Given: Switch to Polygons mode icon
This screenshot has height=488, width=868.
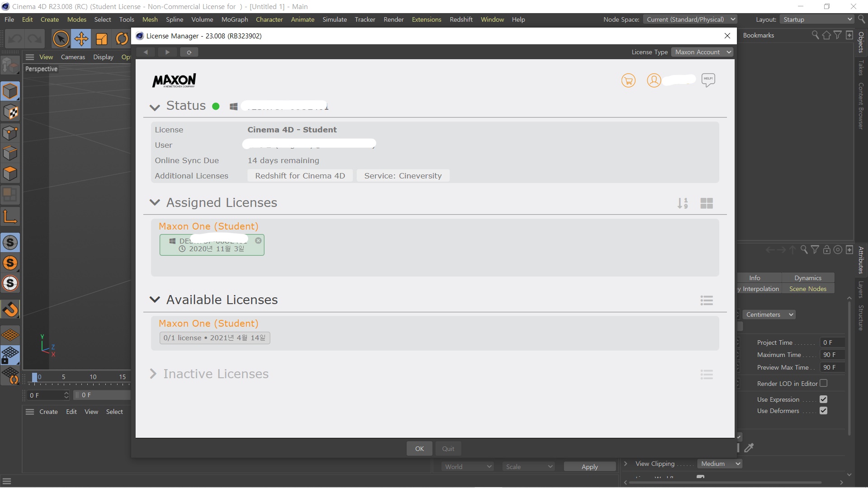Looking at the screenshot, I should (x=10, y=174).
